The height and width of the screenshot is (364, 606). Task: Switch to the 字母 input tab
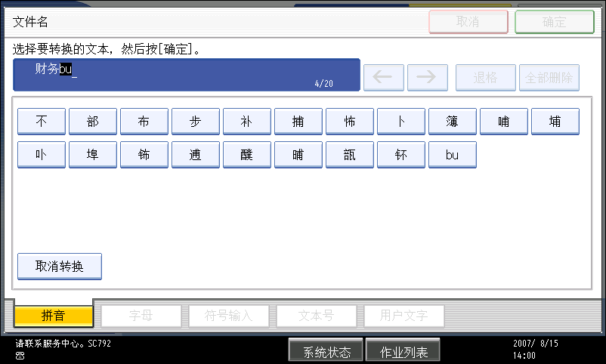click(141, 316)
